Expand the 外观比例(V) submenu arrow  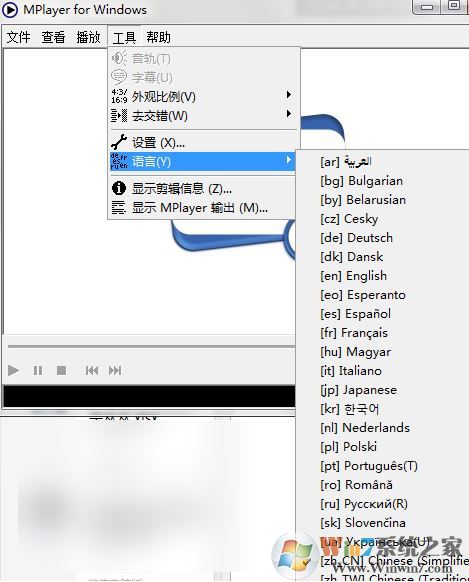pos(289,95)
